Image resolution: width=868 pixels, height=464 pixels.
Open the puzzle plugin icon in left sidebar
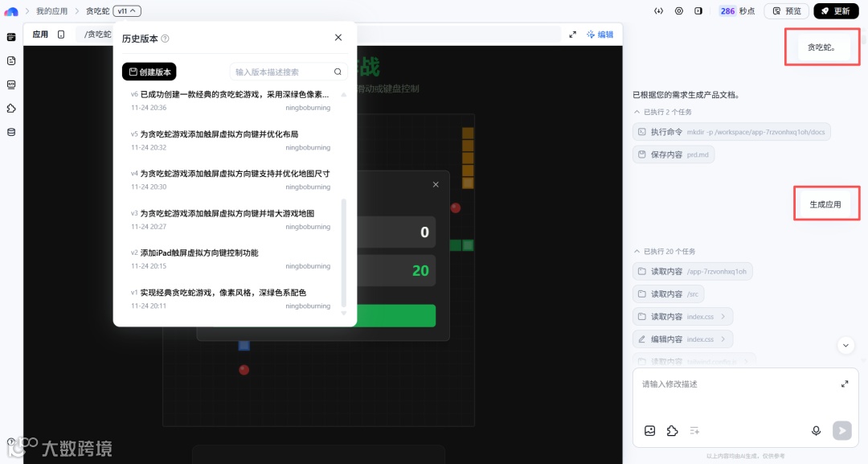[x=11, y=109]
